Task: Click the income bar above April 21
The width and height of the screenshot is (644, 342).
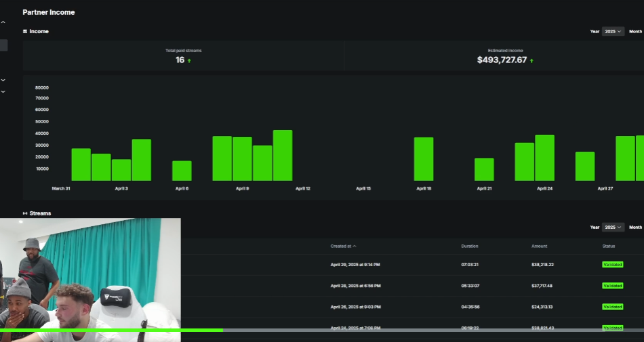Action: (484, 169)
